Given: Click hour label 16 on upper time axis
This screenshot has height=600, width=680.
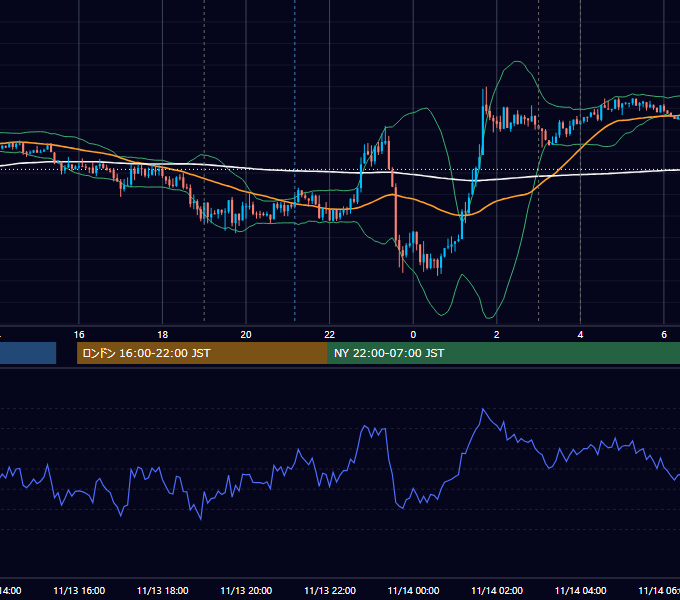Looking at the screenshot, I should point(79,335).
